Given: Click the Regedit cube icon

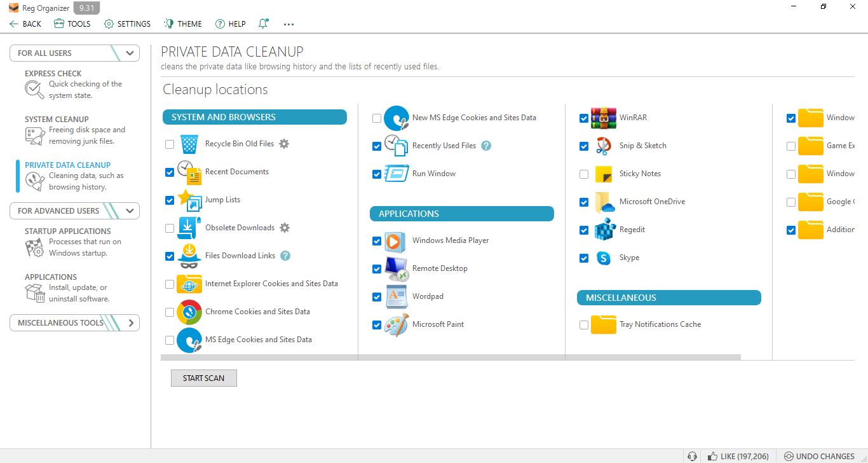Looking at the screenshot, I should pyautogui.click(x=605, y=230).
